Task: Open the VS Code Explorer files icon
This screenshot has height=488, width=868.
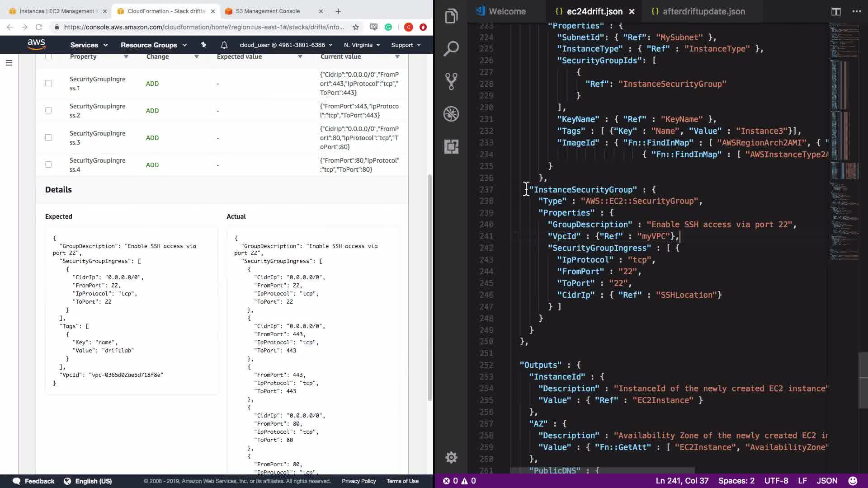Action: 451,17
